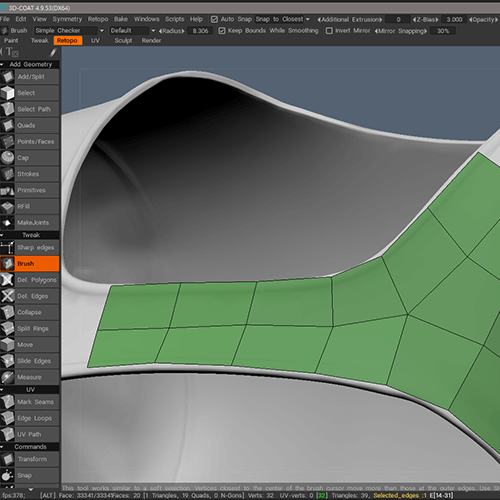Select the Edge Loops tool icon
Viewport: 500px width, 500px height.
point(7,418)
